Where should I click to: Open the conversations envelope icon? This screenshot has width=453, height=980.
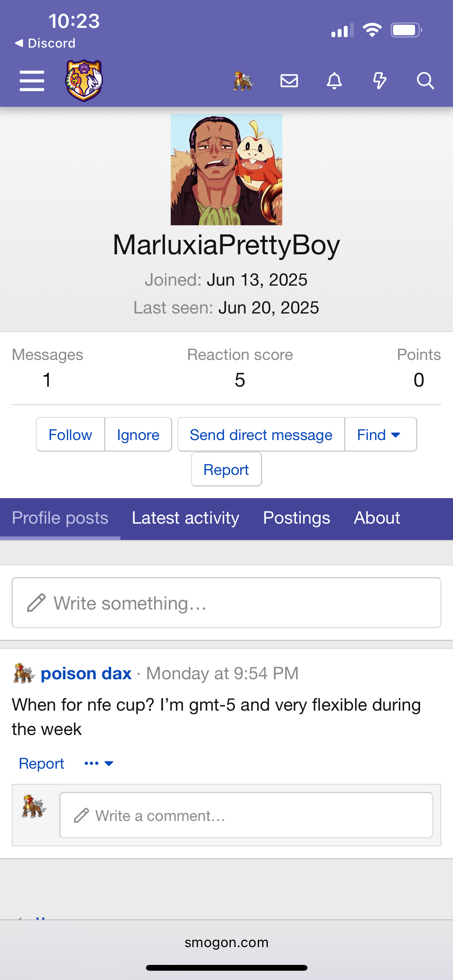point(289,81)
